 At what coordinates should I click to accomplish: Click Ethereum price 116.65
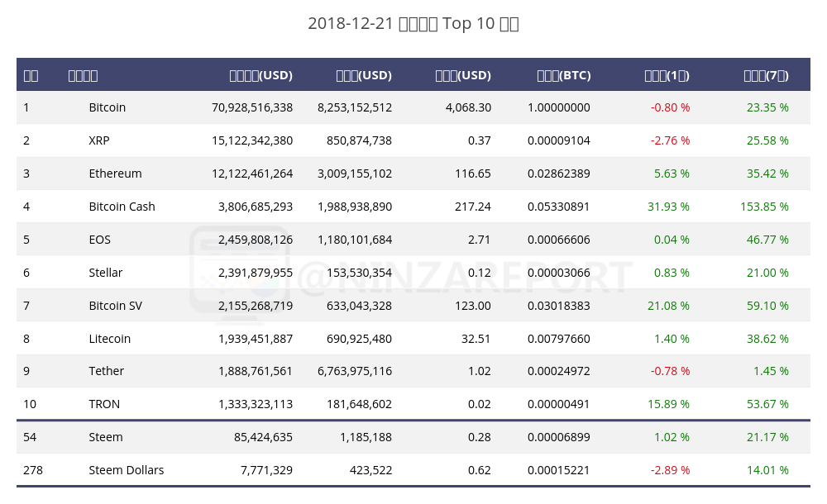[473, 174]
